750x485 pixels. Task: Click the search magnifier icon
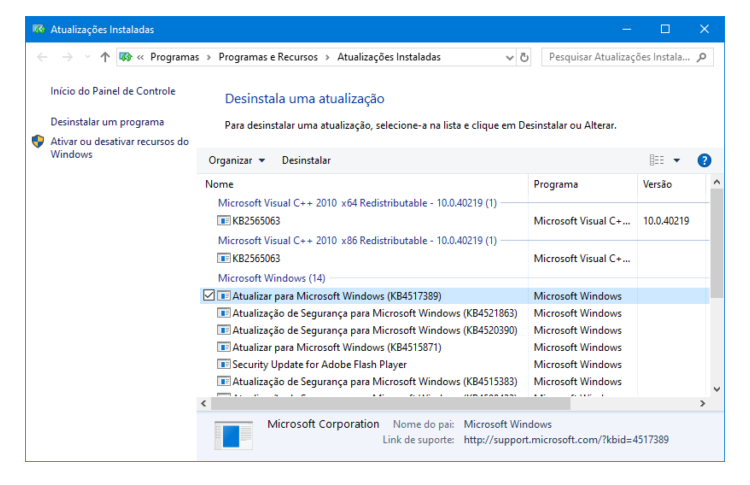702,57
